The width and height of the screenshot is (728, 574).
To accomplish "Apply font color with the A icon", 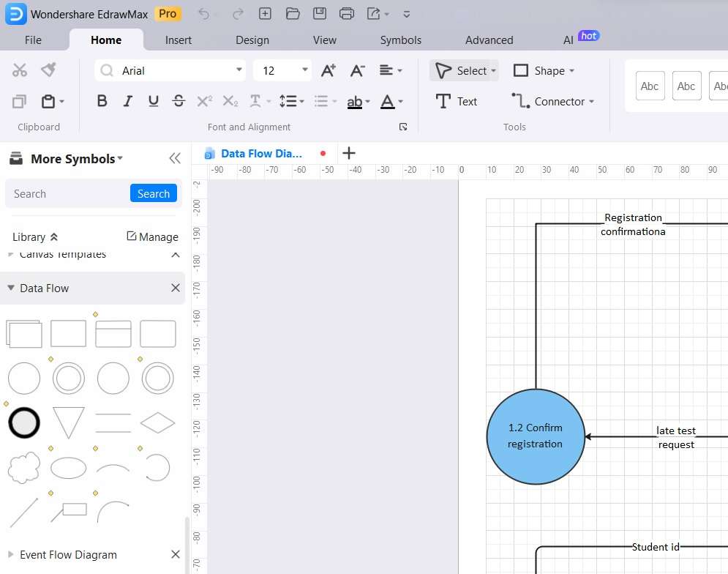I will click(x=387, y=101).
